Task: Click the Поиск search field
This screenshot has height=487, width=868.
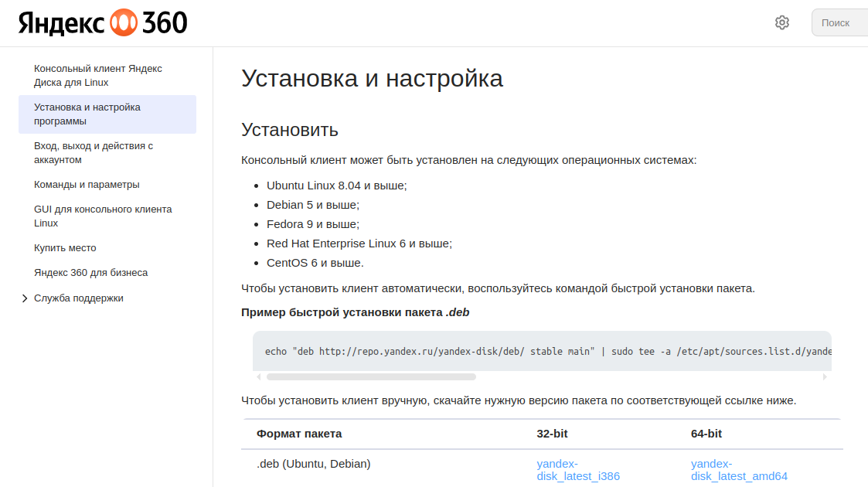Action: pyautogui.click(x=839, y=22)
